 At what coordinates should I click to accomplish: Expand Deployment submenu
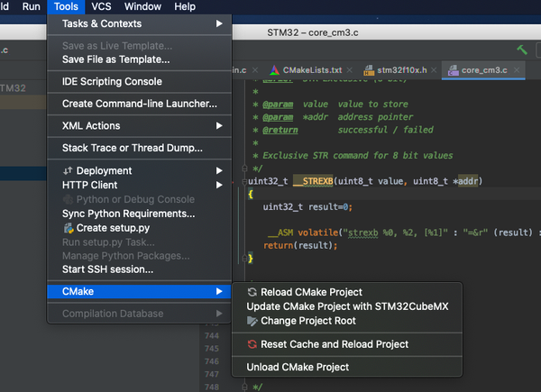coord(140,170)
